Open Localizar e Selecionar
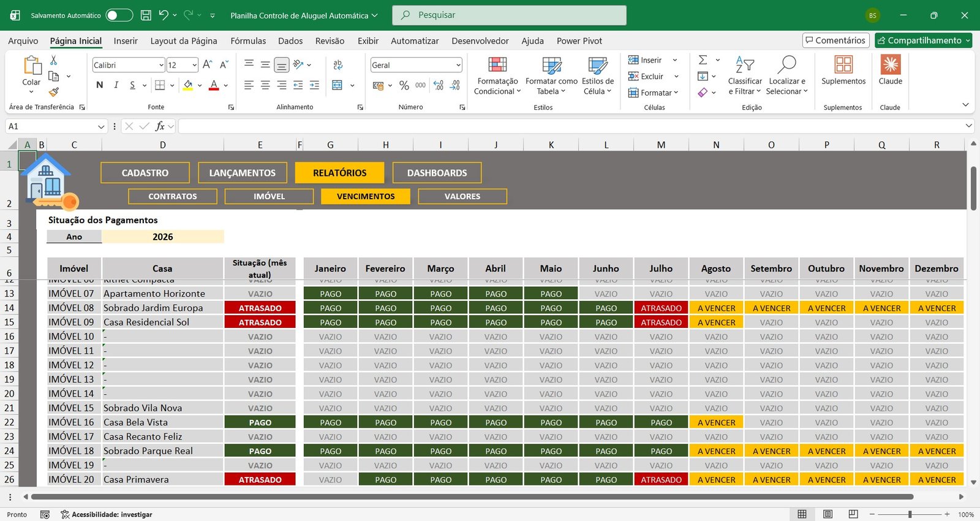Image resolution: width=980 pixels, height=521 pixels. [x=787, y=75]
